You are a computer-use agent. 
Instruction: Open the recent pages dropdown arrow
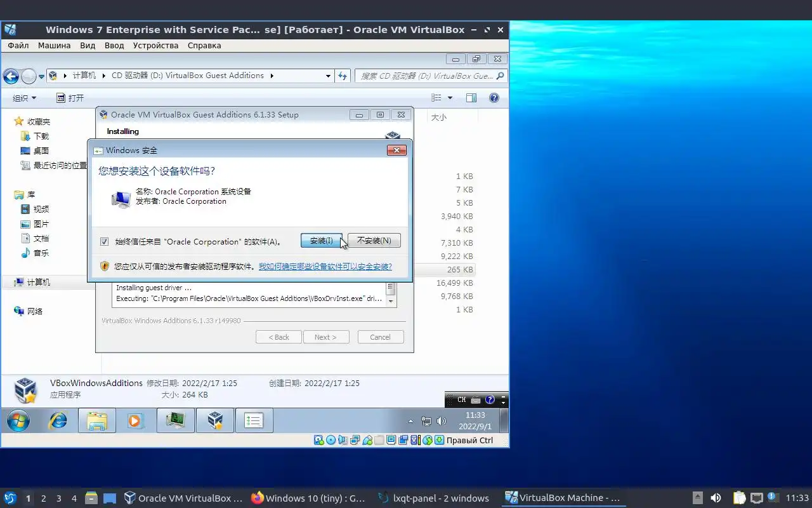click(41, 76)
